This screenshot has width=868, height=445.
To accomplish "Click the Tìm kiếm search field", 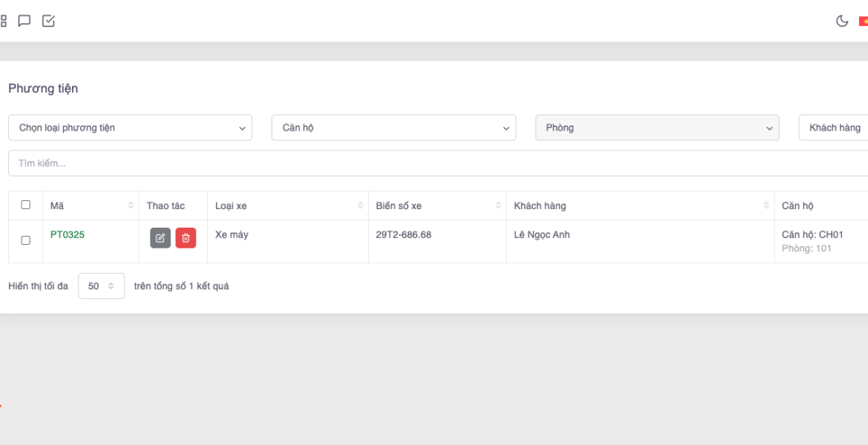I will click(x=438, y=163).
